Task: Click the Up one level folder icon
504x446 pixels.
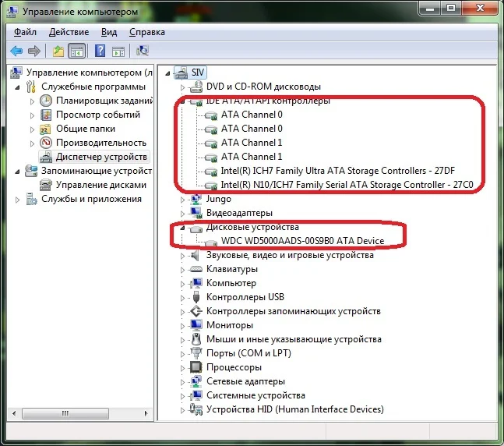Action: pos(58,51)
